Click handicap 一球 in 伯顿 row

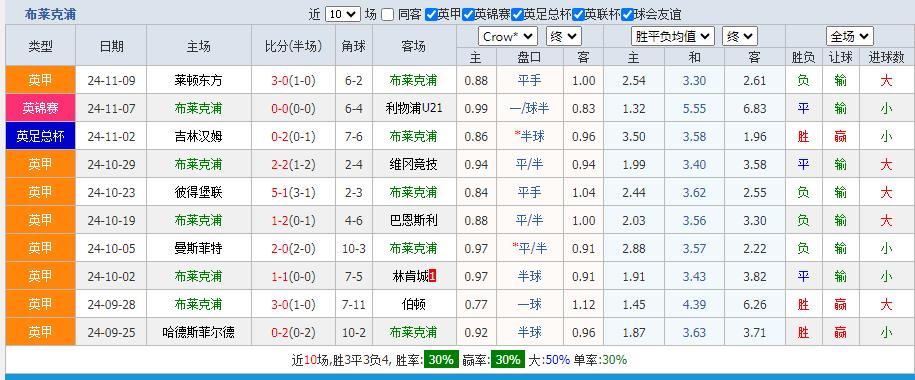pyautogui.click(x=529, y=304)
